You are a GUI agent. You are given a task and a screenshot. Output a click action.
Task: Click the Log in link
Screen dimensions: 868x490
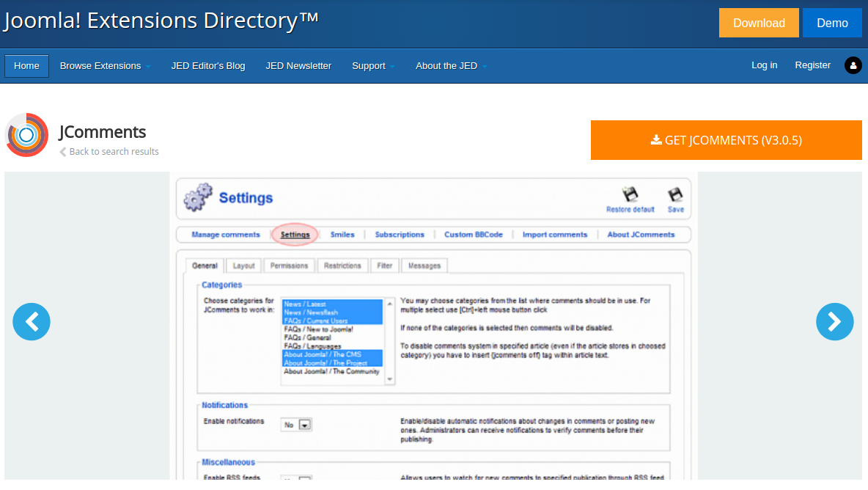pyautogui.click(x=764, y=65)
